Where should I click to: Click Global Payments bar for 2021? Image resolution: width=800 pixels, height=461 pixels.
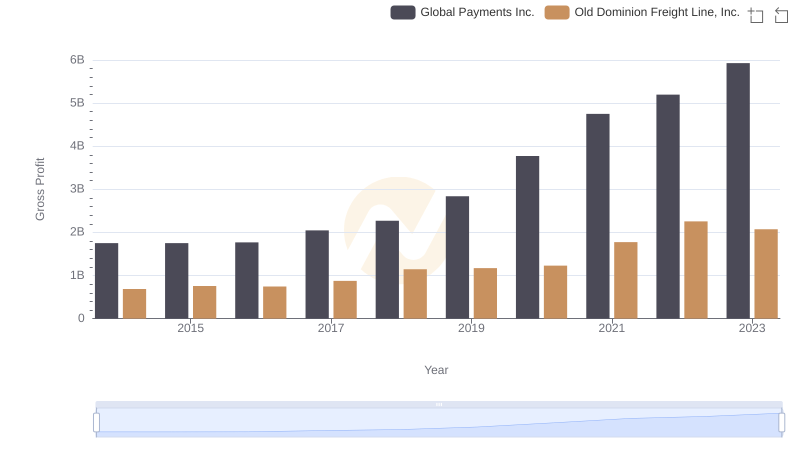pyautogui.click(x=597, y=216)
